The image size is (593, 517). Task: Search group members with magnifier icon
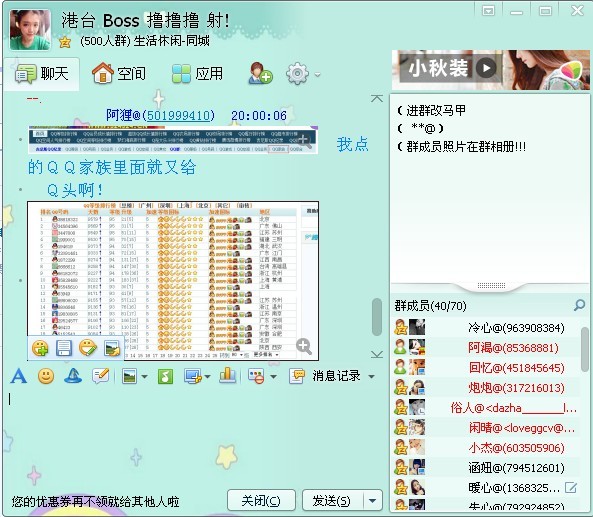coord(579,305)
